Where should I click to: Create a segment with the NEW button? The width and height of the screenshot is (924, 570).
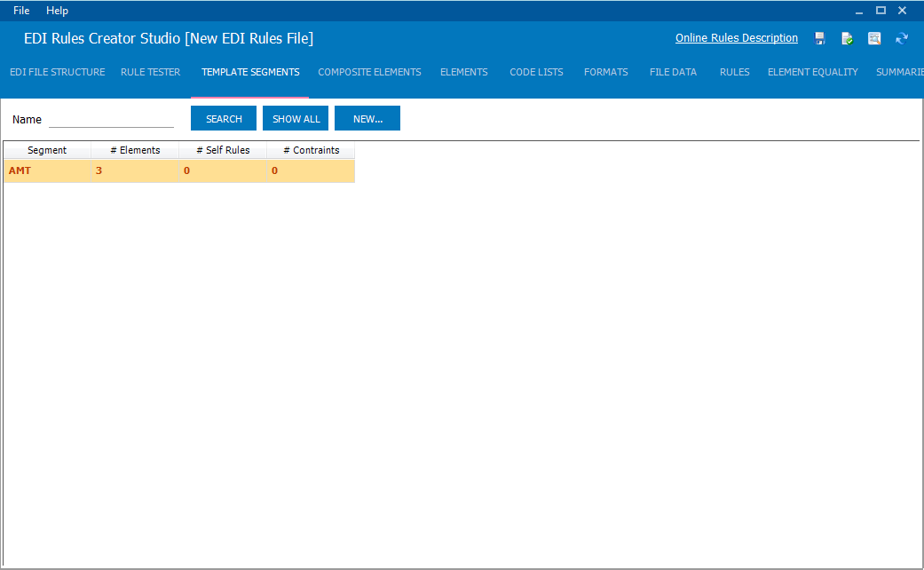(367, 117)
